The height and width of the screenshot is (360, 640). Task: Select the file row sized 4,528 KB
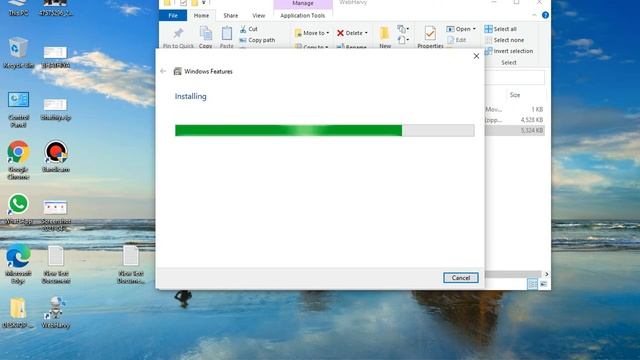coord(515,120)
